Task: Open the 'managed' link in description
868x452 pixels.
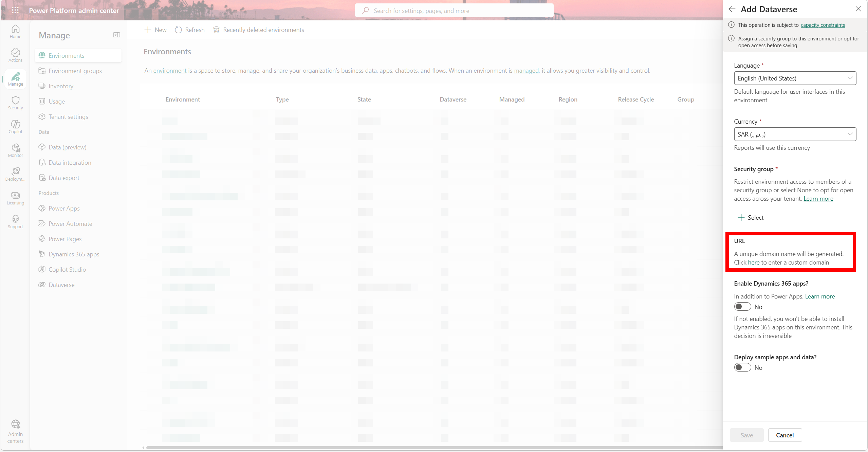Action: coord(526,71)
